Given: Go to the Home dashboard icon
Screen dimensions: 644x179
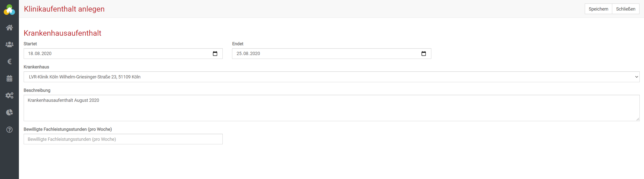Looking at the screenshot, I should (9, 27).
